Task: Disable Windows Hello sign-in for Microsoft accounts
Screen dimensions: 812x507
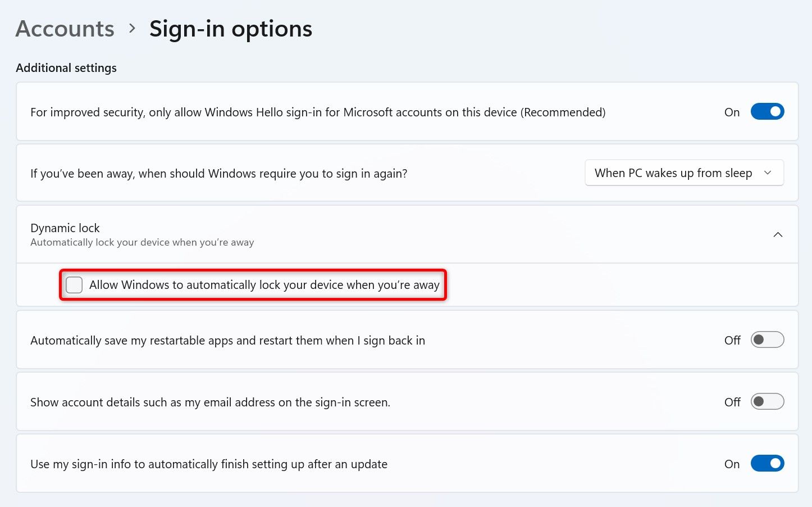Action: 767,111
